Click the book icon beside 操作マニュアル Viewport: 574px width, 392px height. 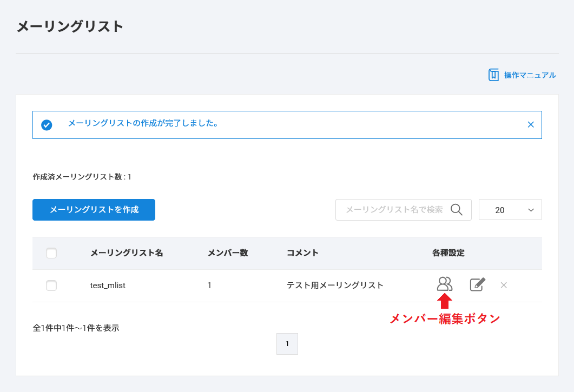coord(493,75)
